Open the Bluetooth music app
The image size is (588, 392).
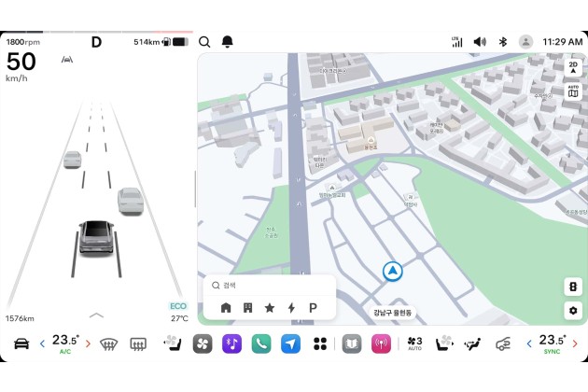[232, 344]
